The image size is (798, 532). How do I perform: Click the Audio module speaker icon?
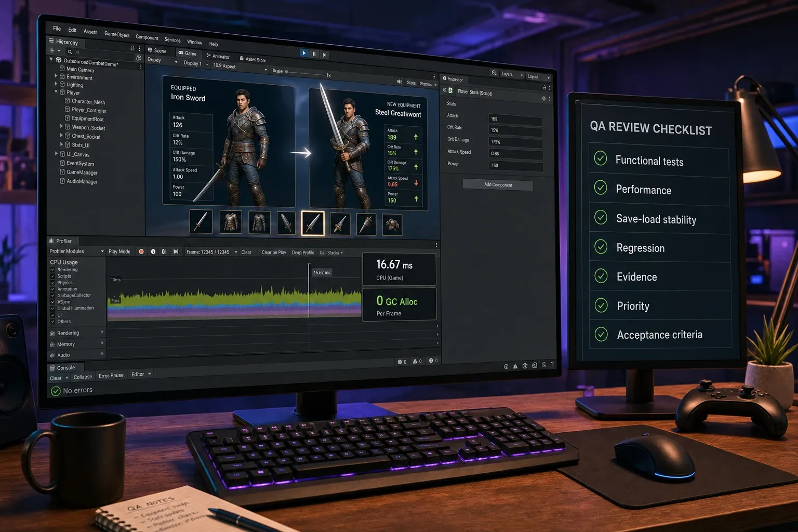(x=52, y=355)
